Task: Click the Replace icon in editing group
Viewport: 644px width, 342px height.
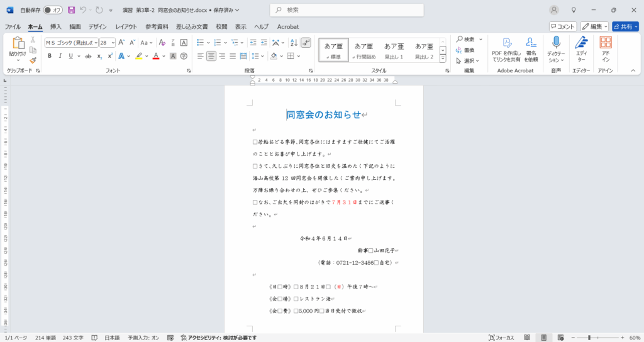Action: click(x=465, y=50)
